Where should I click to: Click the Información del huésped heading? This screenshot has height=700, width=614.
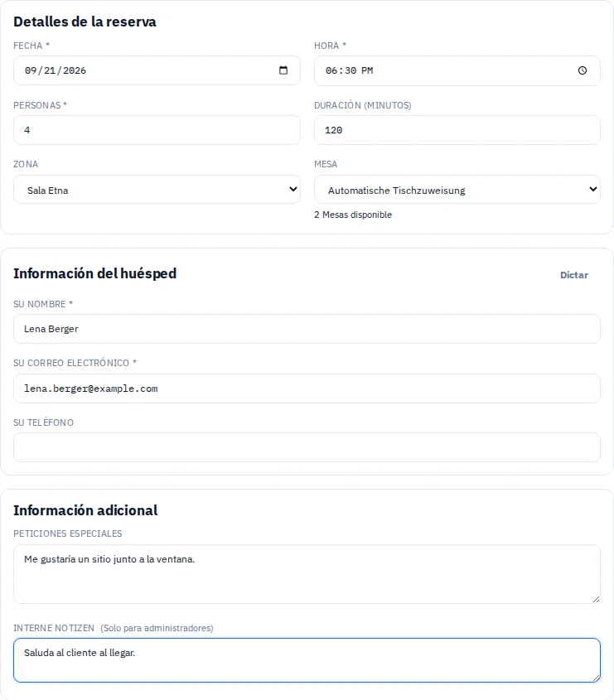point(94,273)
